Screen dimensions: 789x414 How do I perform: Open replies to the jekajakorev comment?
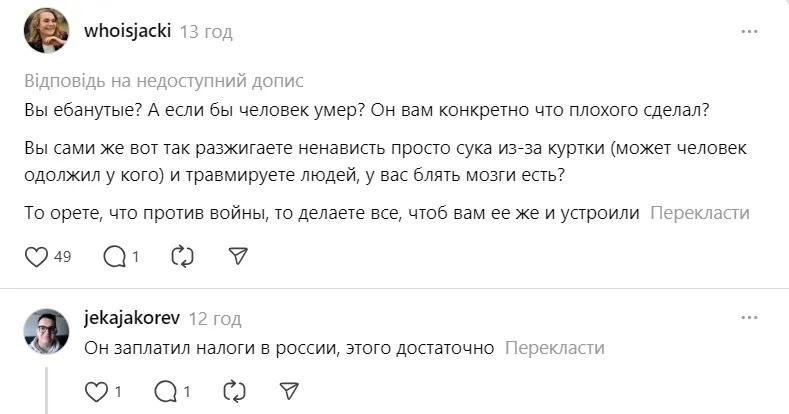168,391
